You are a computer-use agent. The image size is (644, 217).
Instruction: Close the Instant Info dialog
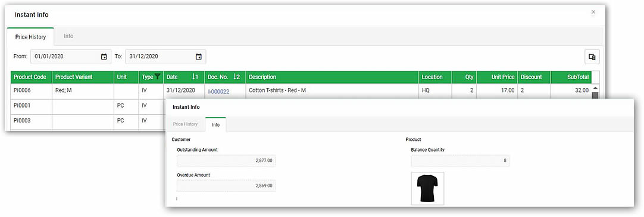[x=593, y=12]
